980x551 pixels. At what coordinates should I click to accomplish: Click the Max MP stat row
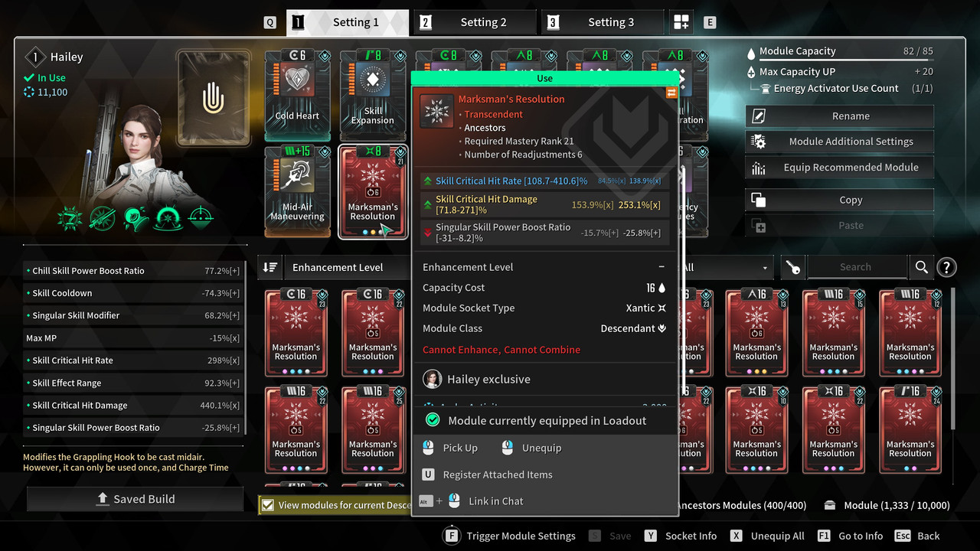click(x=134, y=338)
